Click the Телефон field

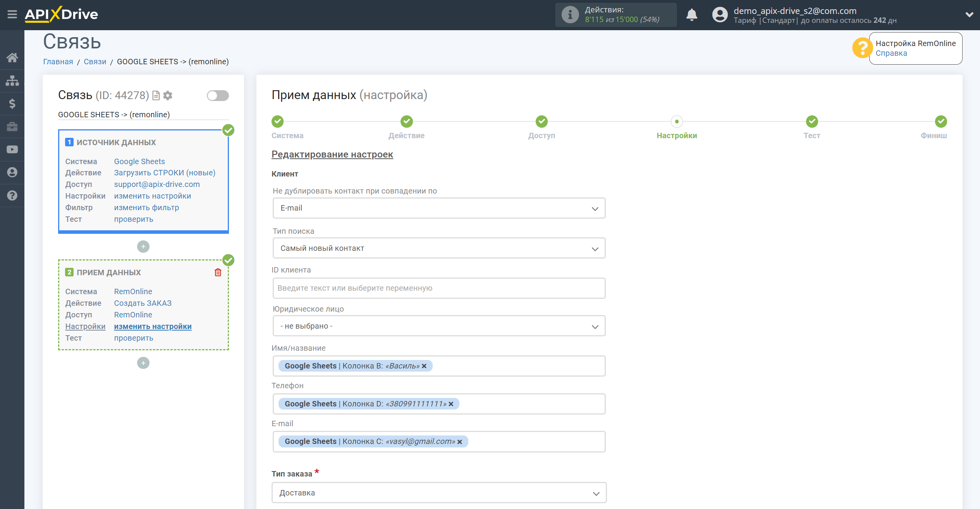(439, 404)
